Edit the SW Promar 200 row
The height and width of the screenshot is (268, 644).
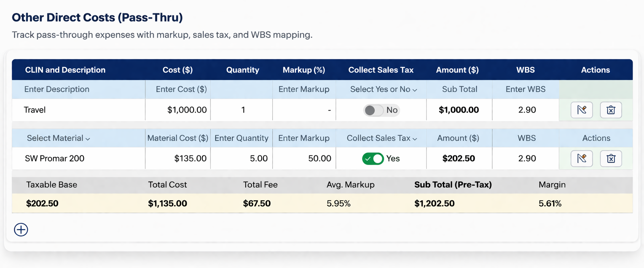click(x=582, y=159)
